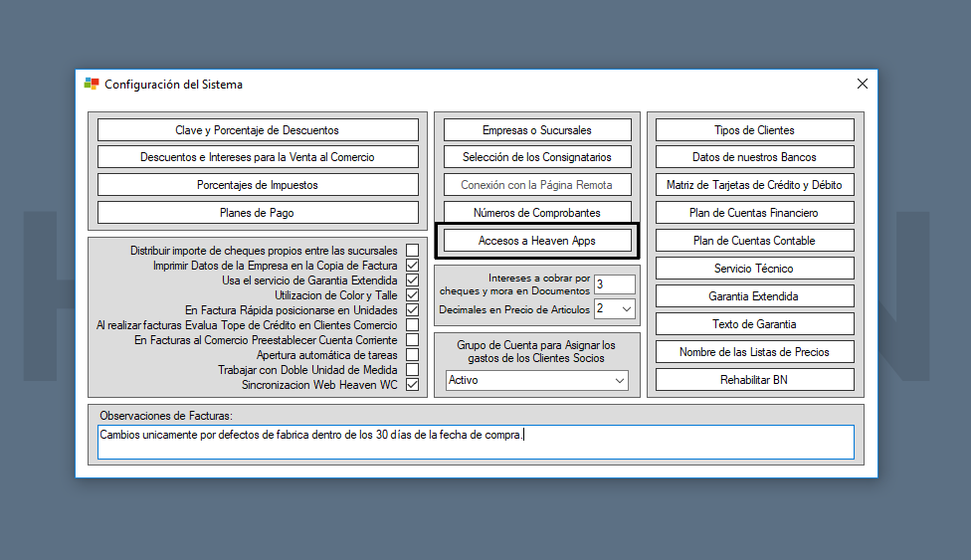Open Garantia Extendida settings
Viewport: 971px width, 560px height.
point(754,296)
